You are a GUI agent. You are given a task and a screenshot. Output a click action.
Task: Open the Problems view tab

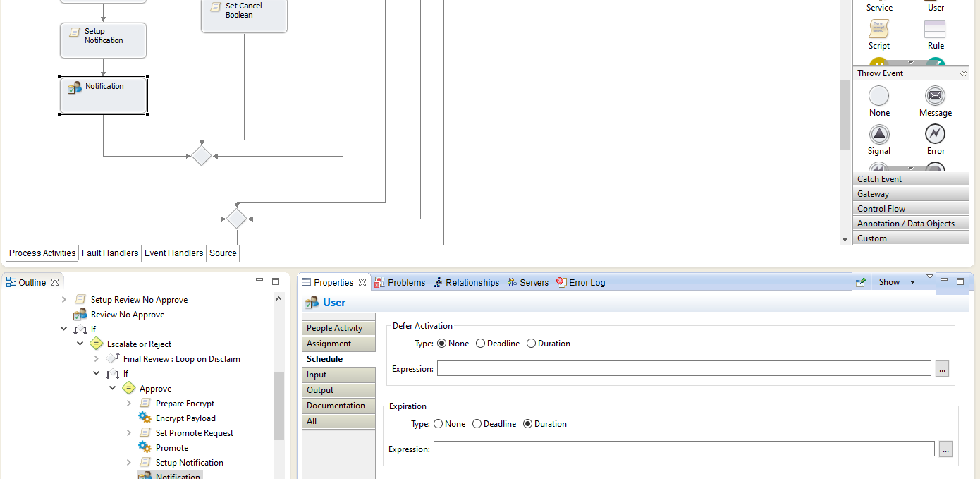pos(400,282)
